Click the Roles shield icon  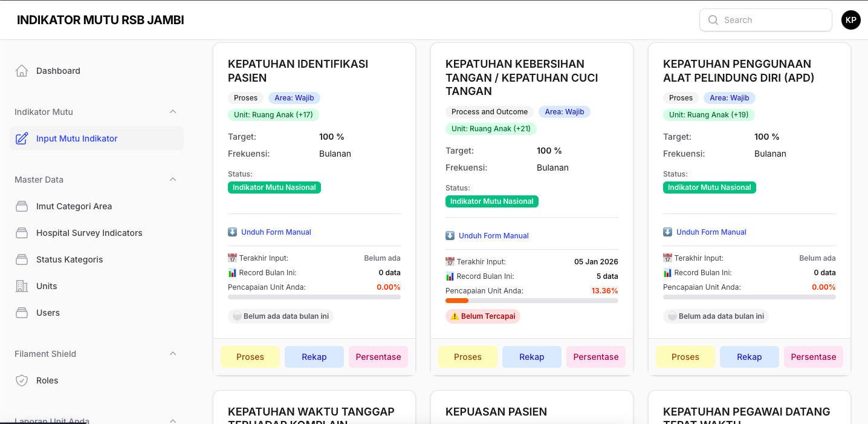point(22,380)
